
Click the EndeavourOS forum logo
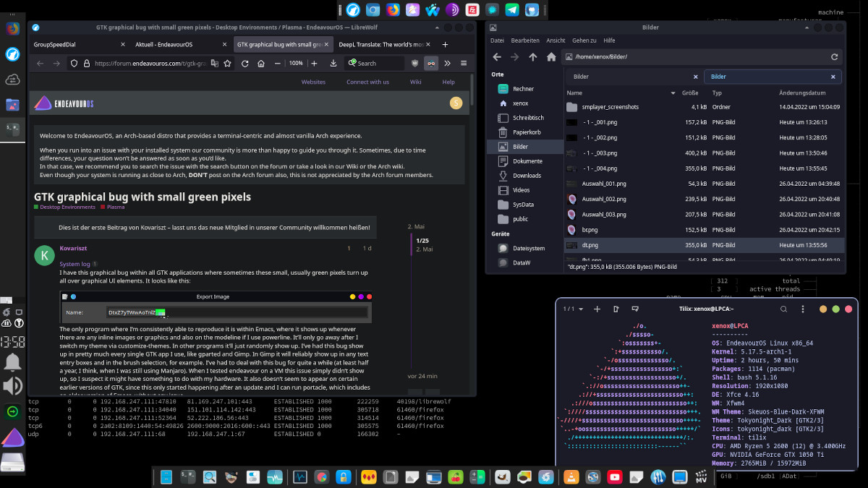tap(64, 103)
